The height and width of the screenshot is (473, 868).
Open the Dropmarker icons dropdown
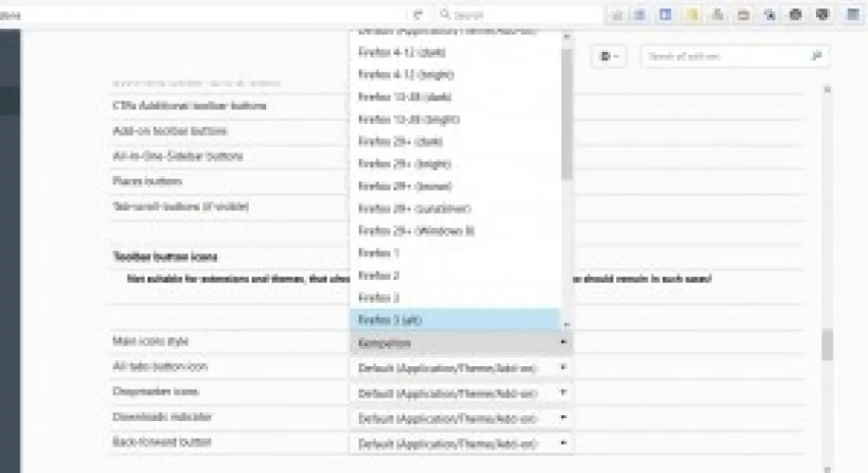461,394
